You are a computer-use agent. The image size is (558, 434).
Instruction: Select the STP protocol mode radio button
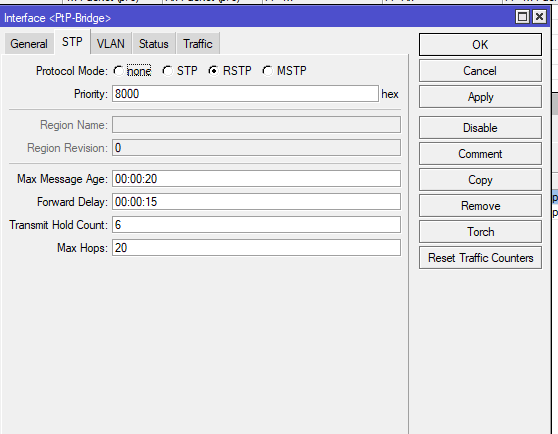167,71
